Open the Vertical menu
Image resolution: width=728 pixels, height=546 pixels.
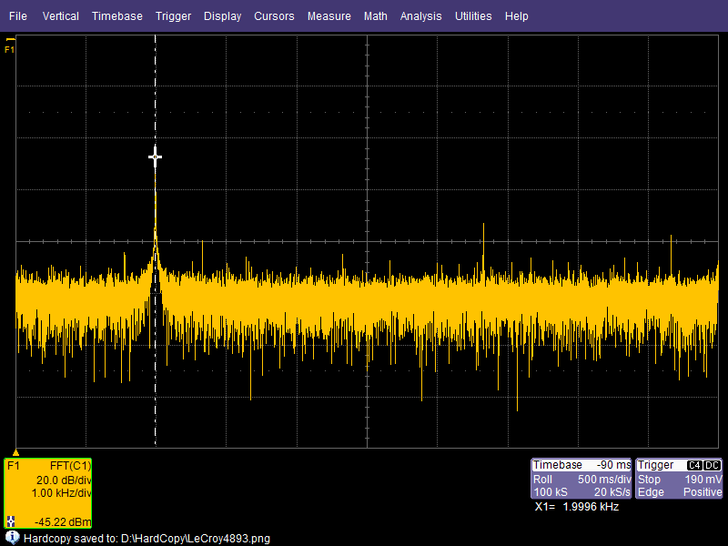[60, 16]
